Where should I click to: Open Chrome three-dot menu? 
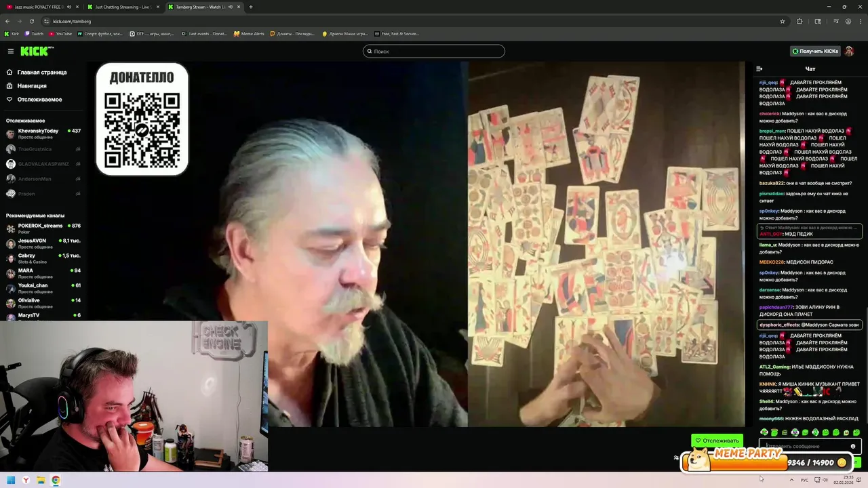tap(861, 21)
